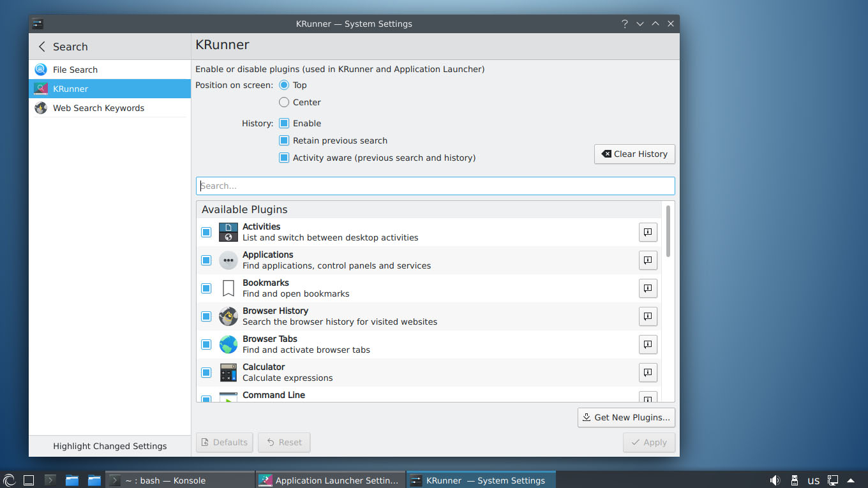This screenshot has width=868, height=488.
Task: Click the plugin list vertical scrollbar
Action: [668, 231]
